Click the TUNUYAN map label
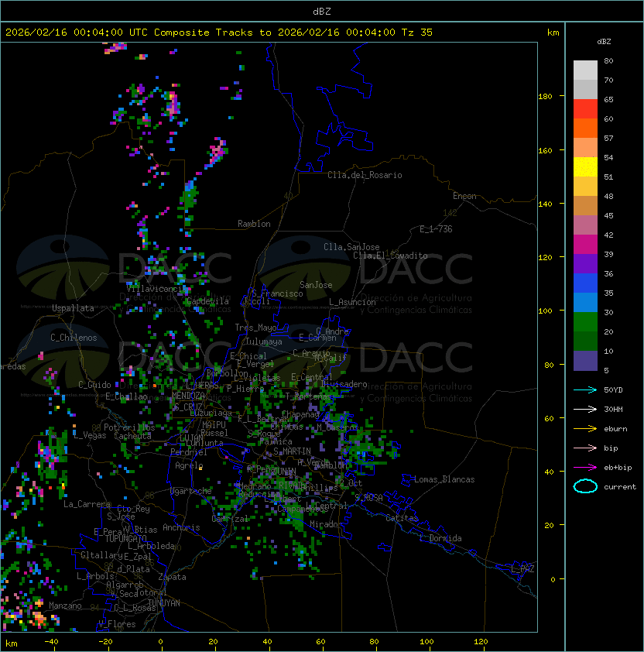This screenshot has height=652, width=644. [164, 603]
